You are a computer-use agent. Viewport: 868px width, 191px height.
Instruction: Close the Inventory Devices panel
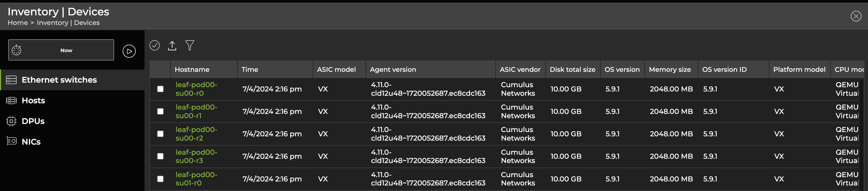(855, 16)
